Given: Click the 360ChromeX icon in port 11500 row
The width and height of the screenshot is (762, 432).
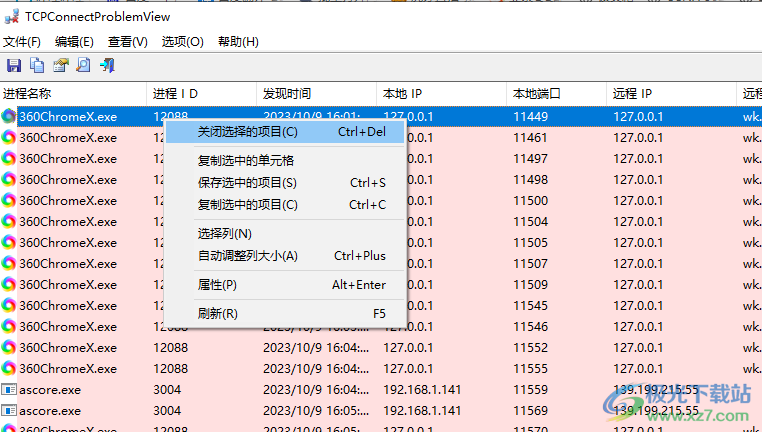Looking at the screenshot, I should (x=8, y=200).
